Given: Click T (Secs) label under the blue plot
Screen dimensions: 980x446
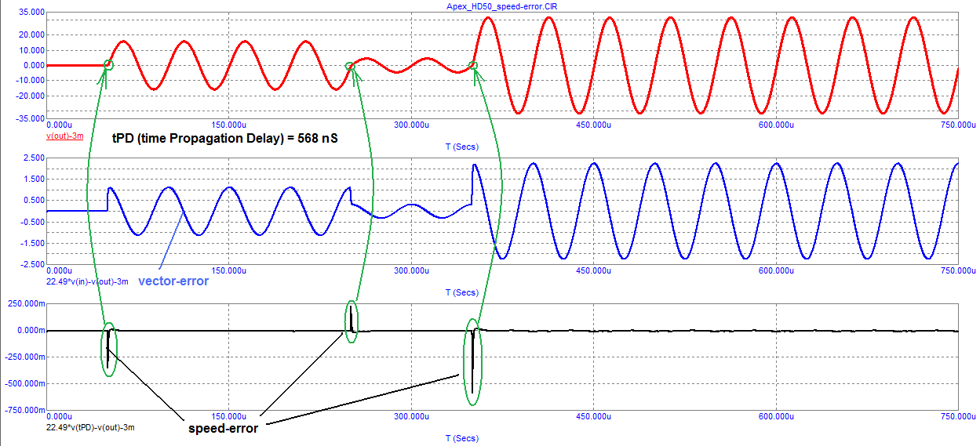Looking at the screenshot, I should pyautogui.click(x=461, y=292).
